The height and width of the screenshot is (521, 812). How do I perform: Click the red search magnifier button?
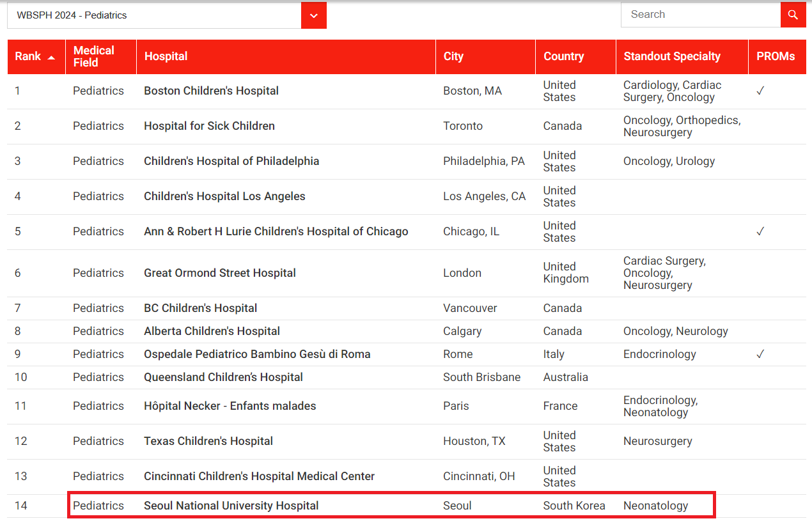[793, 15]
